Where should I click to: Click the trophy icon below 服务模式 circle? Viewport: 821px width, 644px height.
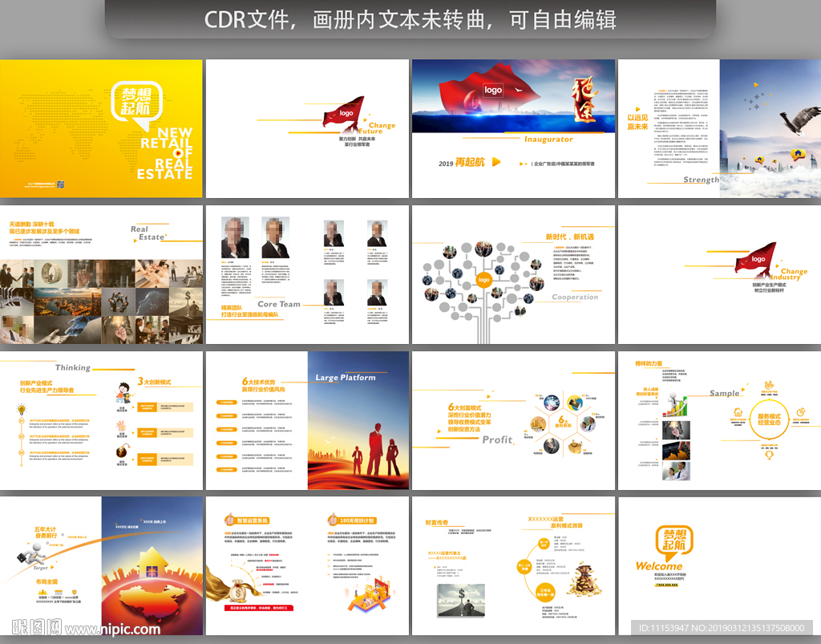(769, 455)
